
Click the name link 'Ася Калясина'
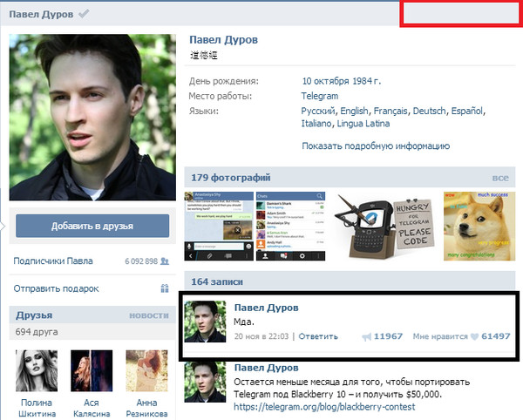[92, 408]
